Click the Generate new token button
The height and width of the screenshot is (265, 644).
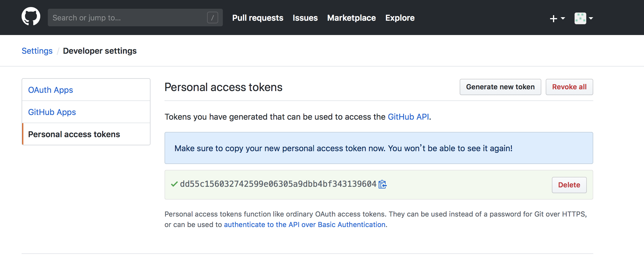pos(500,87)
